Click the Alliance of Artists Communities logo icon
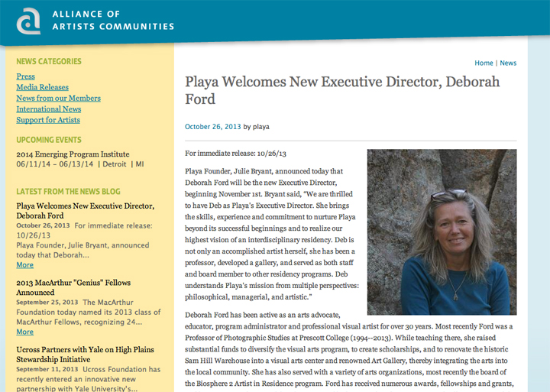Viewport: 550px width, 392px height. (x=28, y=21)
